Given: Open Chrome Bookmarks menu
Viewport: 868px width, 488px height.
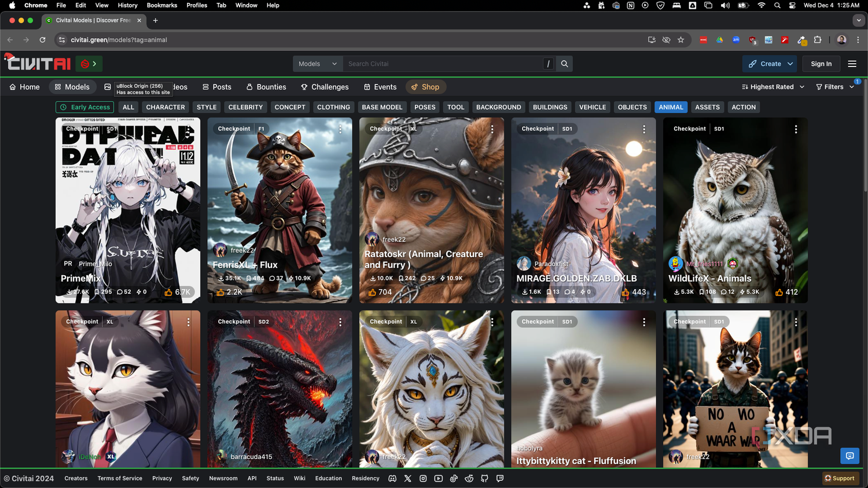Looking at the screenshot, I should pos(162,5).
